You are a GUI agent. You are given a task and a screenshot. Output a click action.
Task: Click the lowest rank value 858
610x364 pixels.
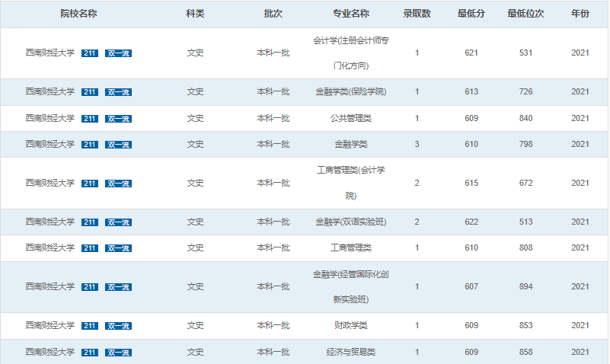pos(526,352)
